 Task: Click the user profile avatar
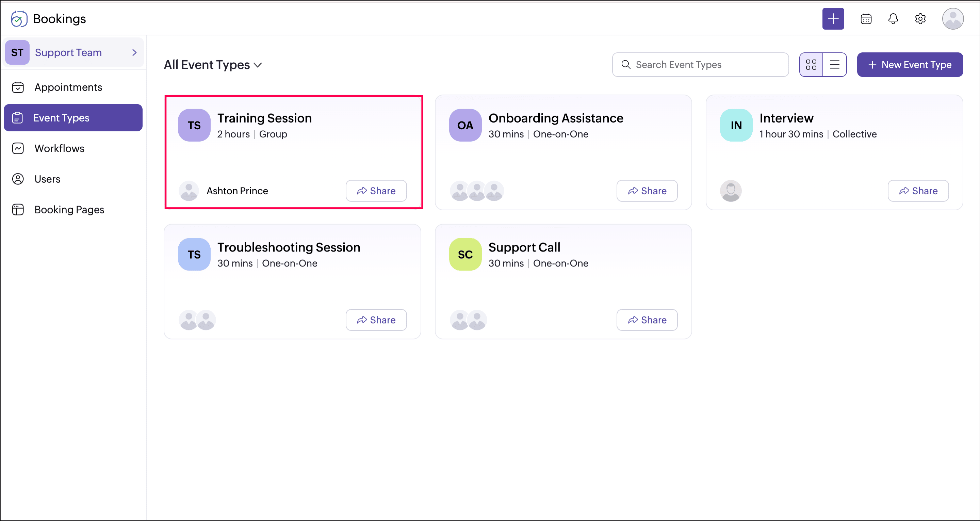click(952, 19)
